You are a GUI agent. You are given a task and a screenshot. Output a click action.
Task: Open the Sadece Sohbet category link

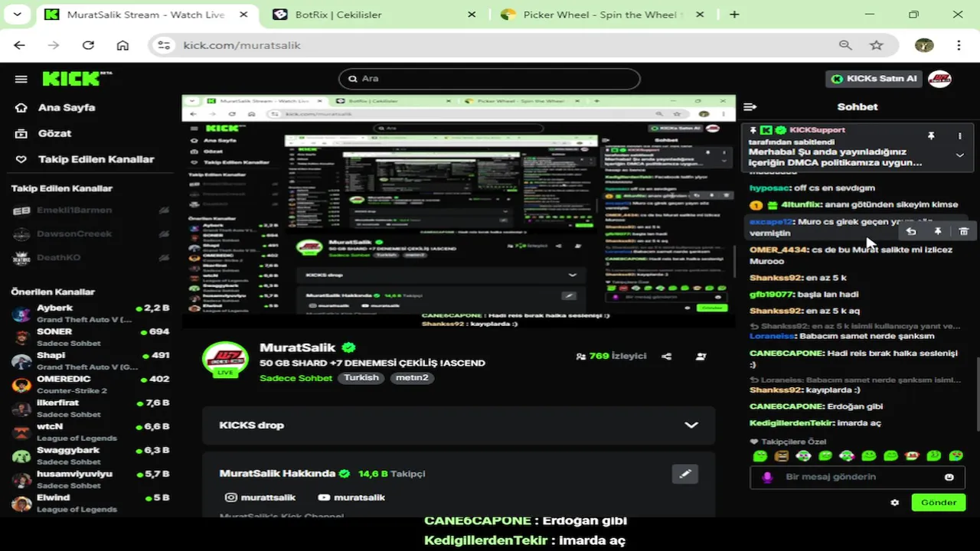296,378
